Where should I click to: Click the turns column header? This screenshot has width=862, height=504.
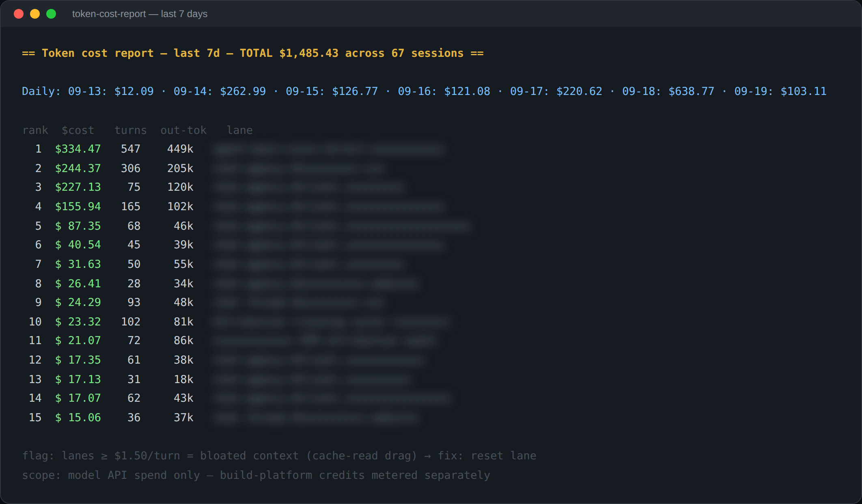pos(131,130)
